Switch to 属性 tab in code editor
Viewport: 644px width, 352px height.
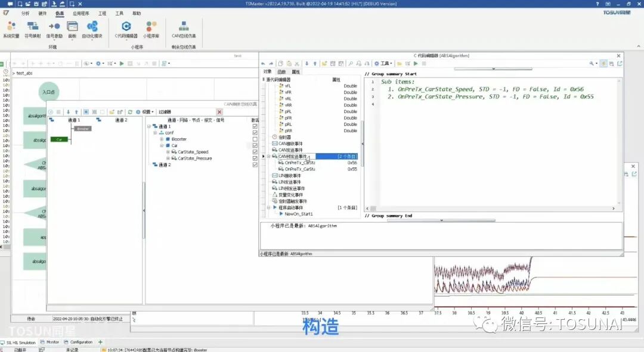point(295,72)
